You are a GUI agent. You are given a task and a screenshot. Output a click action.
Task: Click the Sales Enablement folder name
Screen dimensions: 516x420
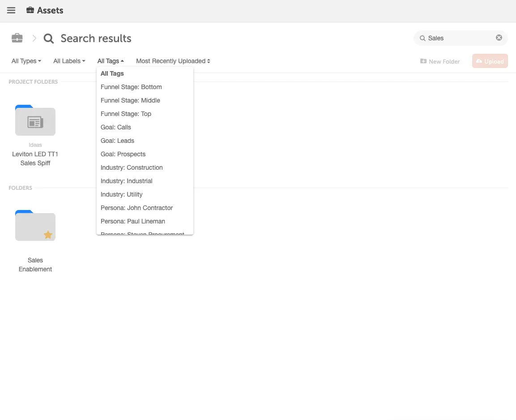[35, 265]
